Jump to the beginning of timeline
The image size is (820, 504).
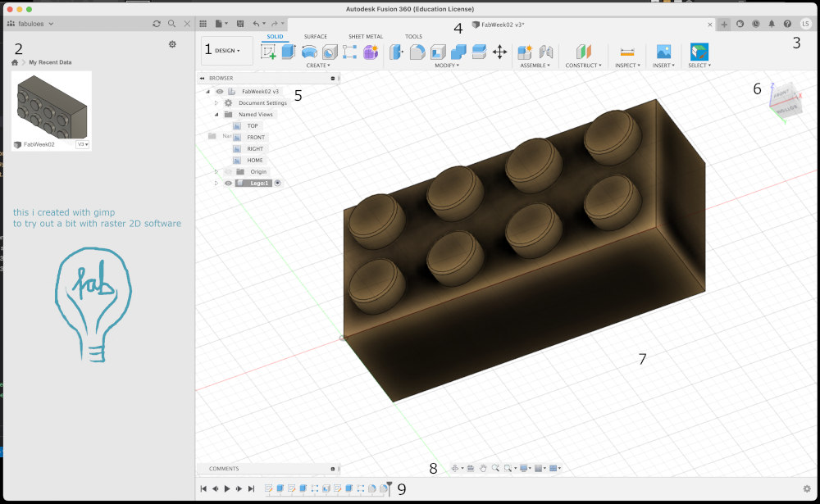point(203,488)
